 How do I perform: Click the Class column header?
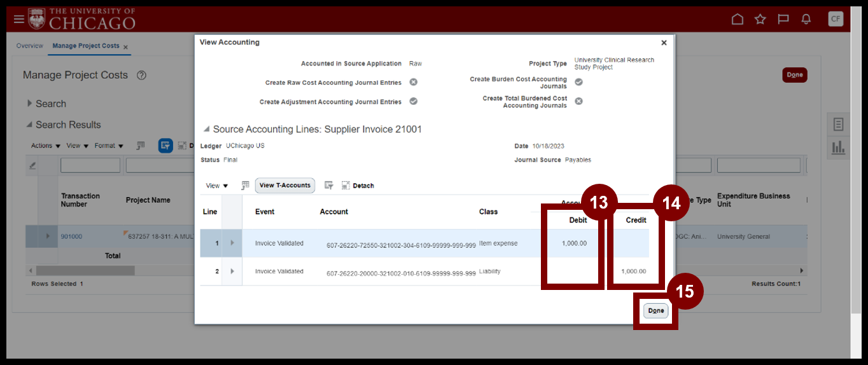click(489, 212)
